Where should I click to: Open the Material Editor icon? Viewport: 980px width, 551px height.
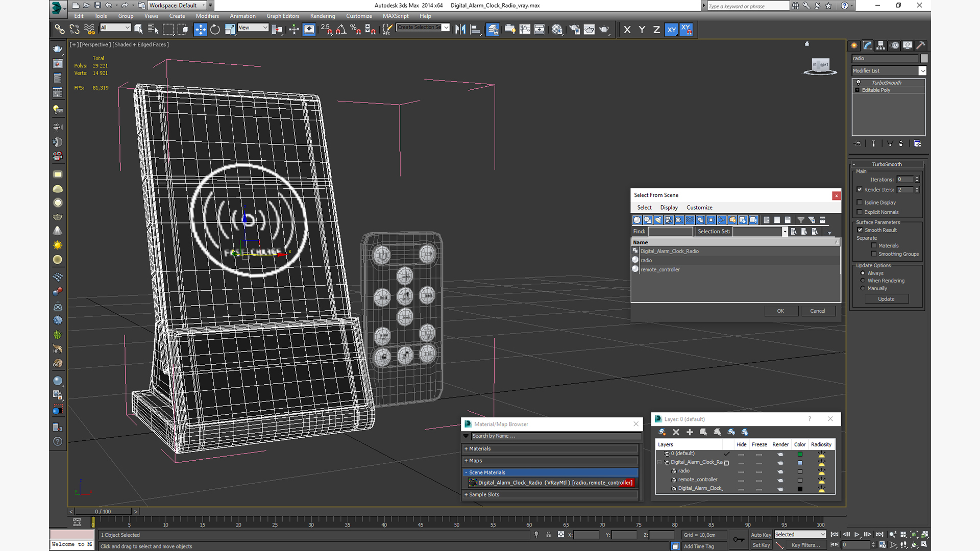pyautogui.click(x=557, y=30)
